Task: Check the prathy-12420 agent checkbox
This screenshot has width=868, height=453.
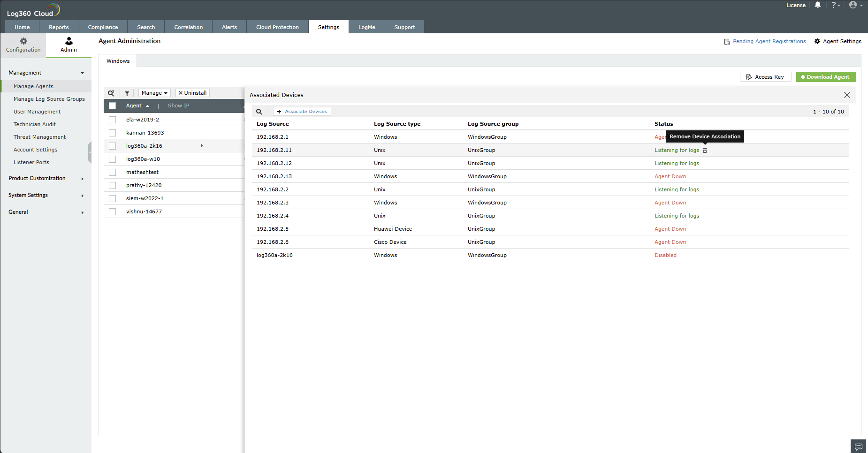Action: (x=113, y=186)
